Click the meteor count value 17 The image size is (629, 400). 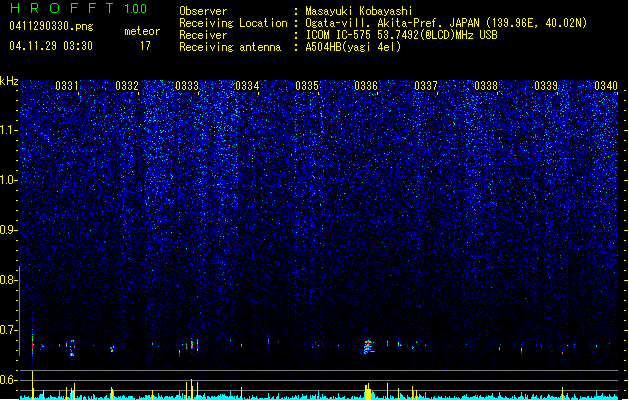(145, 46)
